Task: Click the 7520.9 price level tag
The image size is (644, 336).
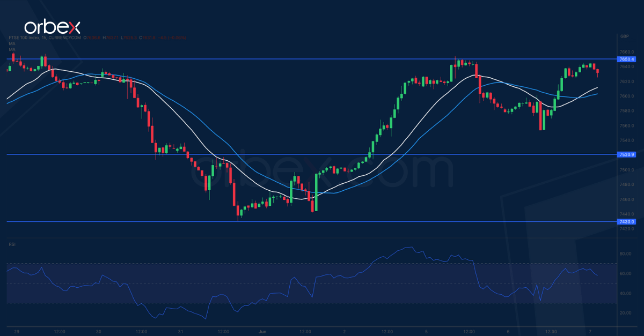Action: (626, 155)
